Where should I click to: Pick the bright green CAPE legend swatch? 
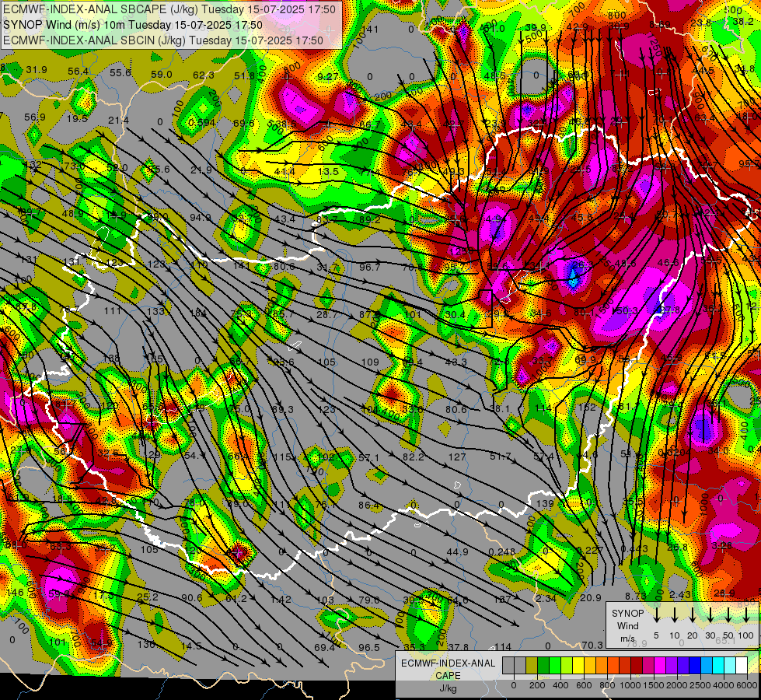click(555, 666)
